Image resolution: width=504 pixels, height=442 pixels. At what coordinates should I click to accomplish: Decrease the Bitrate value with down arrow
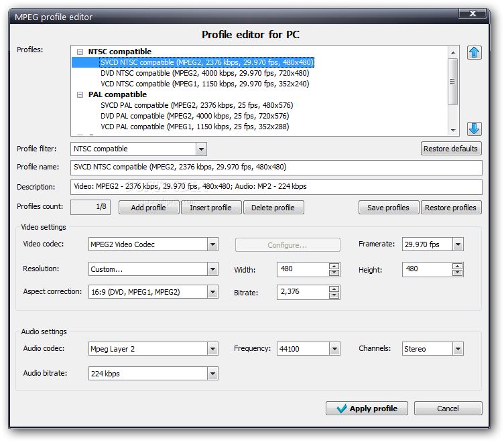point(334,295)
